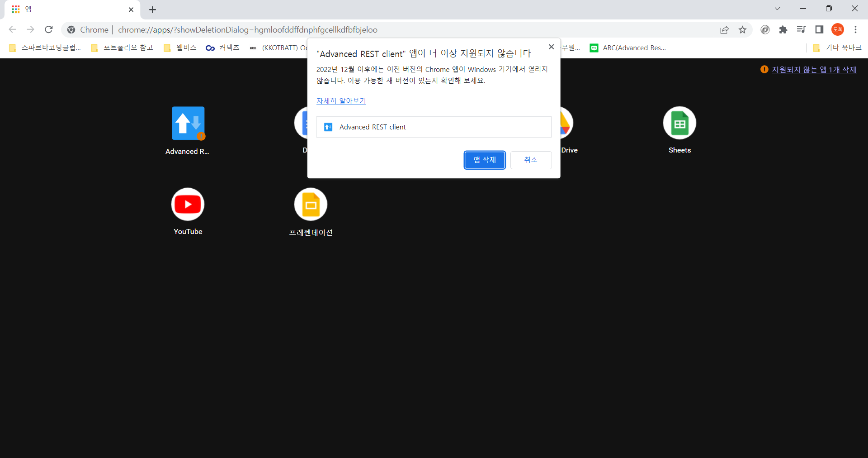Select the 앱 tab

click(x=72, y=10)
